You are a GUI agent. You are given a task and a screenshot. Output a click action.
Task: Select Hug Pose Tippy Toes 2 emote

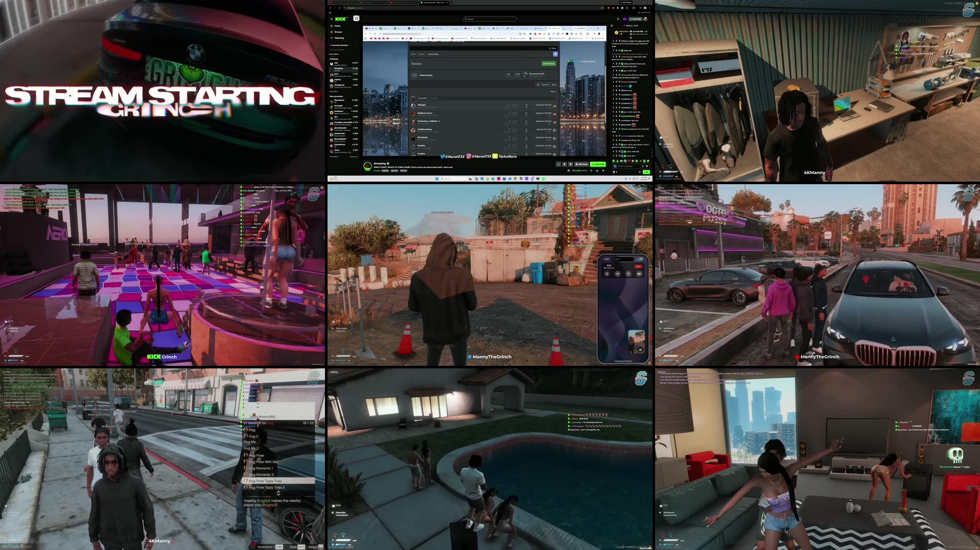click(x=278, y=487)
